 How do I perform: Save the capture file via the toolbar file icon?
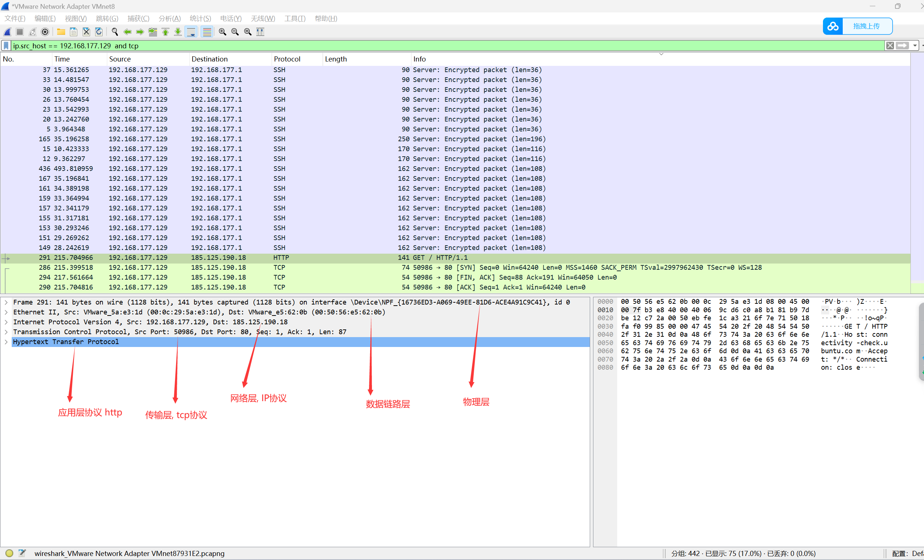[74, 32]
